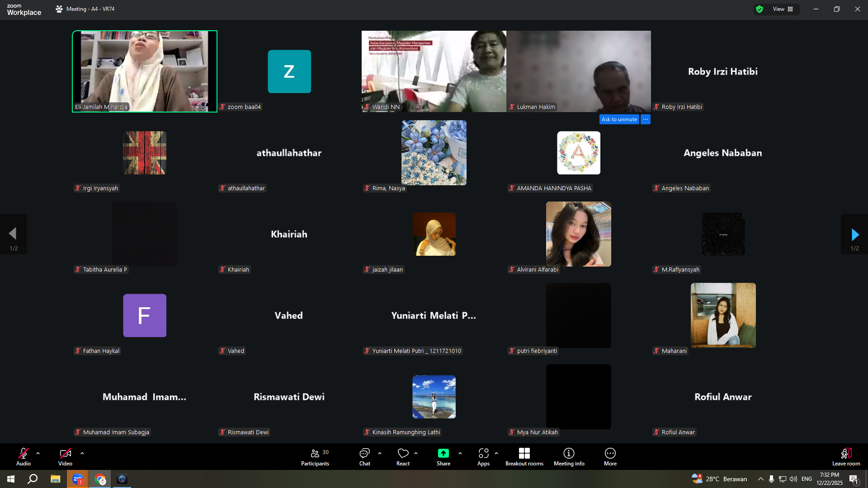Switch to Google Chrome from the taskbar
This screenshot has width=868, height=488.
pyautogui.click(x=100, y=479)
